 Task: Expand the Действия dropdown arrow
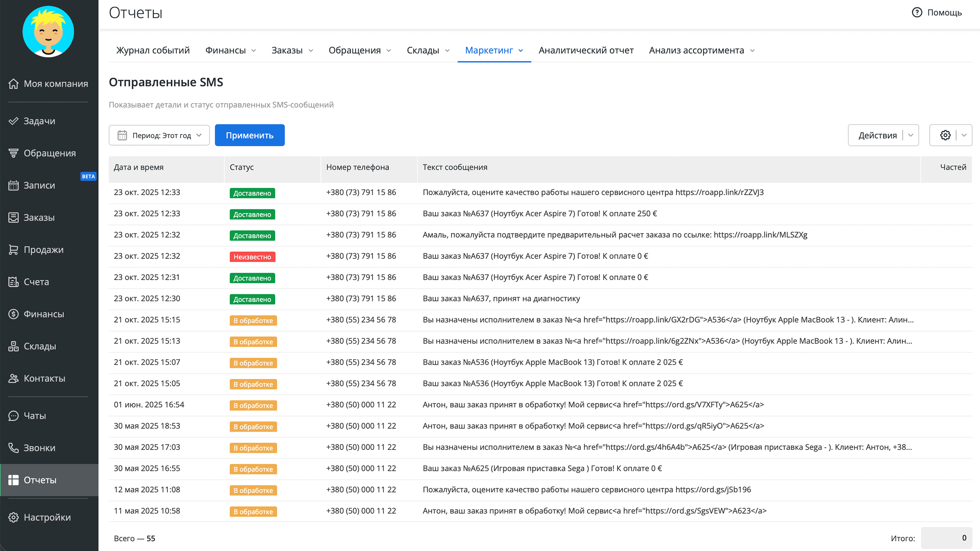911,135
